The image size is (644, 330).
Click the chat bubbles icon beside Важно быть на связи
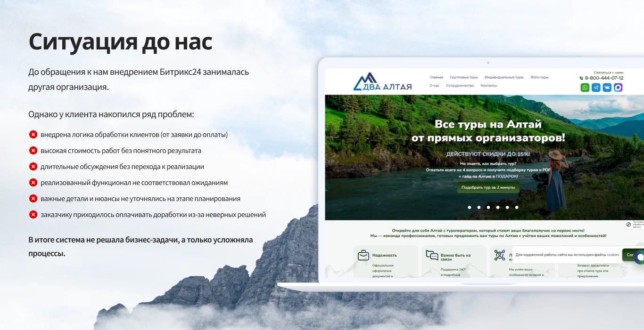(x=432, y=255)
